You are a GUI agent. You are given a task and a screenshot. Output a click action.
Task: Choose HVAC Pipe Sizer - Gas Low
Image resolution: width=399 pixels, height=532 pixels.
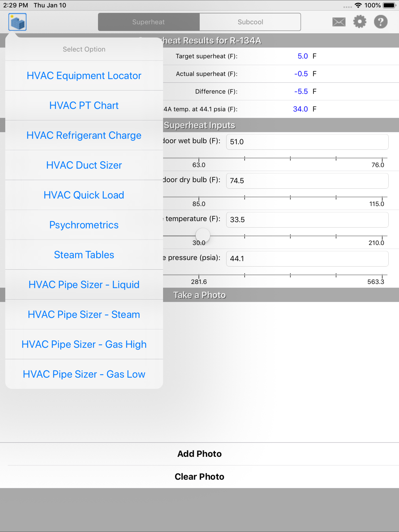point(84,374)
